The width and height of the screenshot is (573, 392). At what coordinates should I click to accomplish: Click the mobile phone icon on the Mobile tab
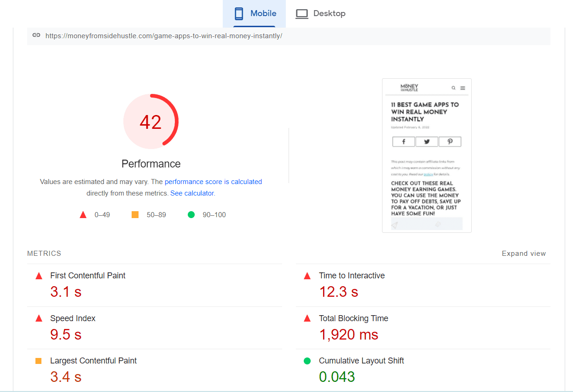(239, 13)
